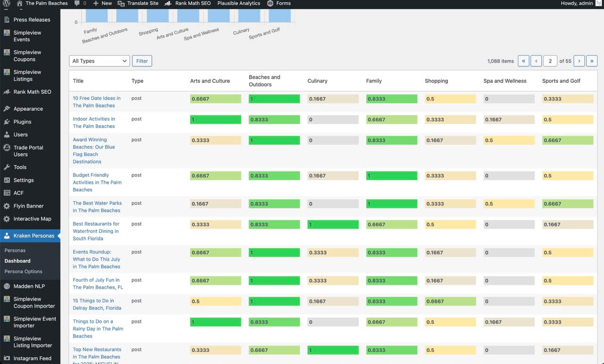
Task: Open the comments bubble in the admin bar
Action: click(x=77, y=3)
